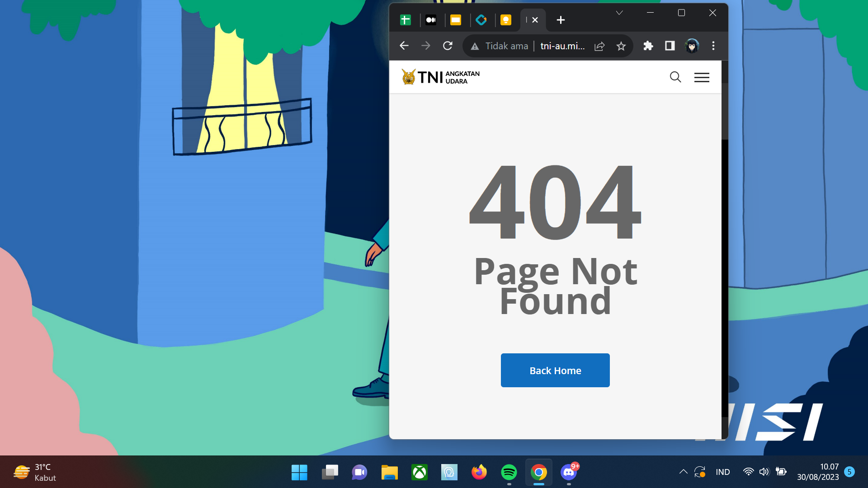The width and height of the screenshot is (868, 488).
Task: Open the Google Slides tab
Action: click(456, 20)
